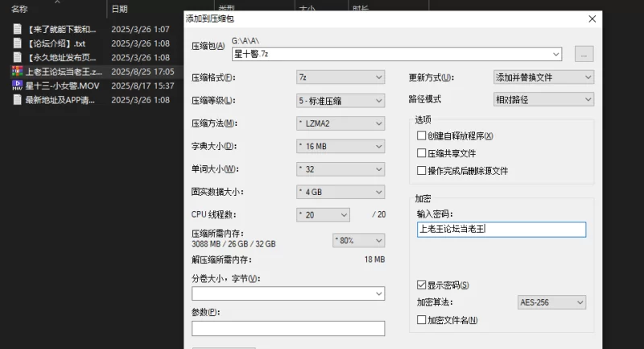This screenshot has width=644, height=349.
Task: Enable 压缩共享文件 checkbox
Action: (x=421, y=153)
